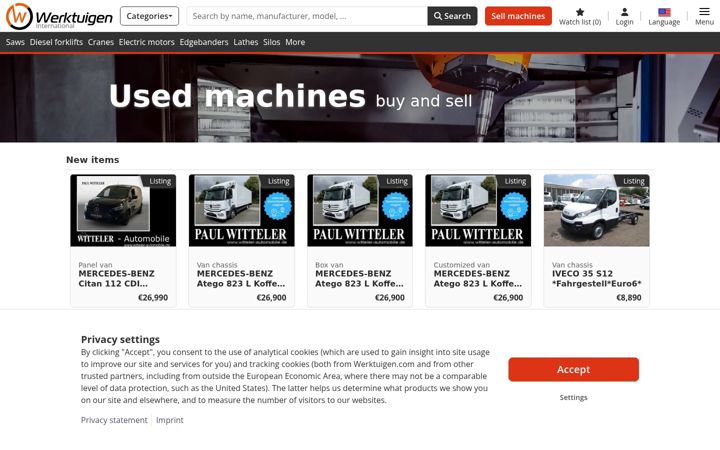Select the Panel van label
This screenshot has width=720, height=450.
click(x=95, y=265)
